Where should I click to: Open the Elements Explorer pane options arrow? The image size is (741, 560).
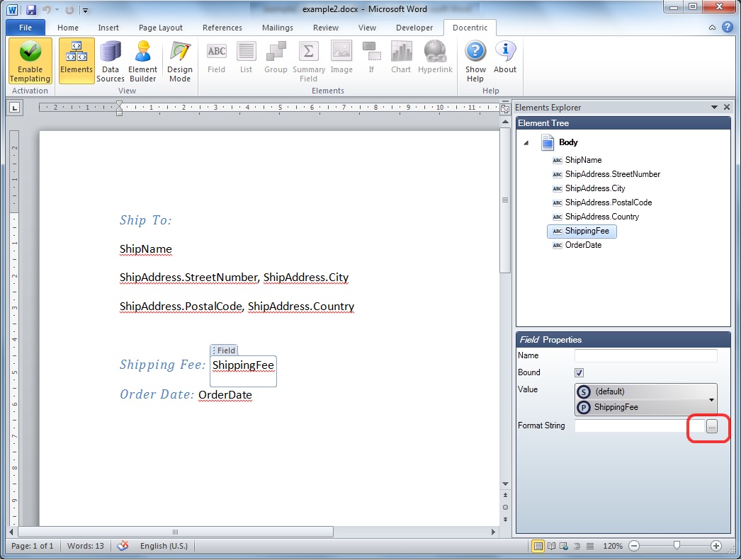(715, 108)
